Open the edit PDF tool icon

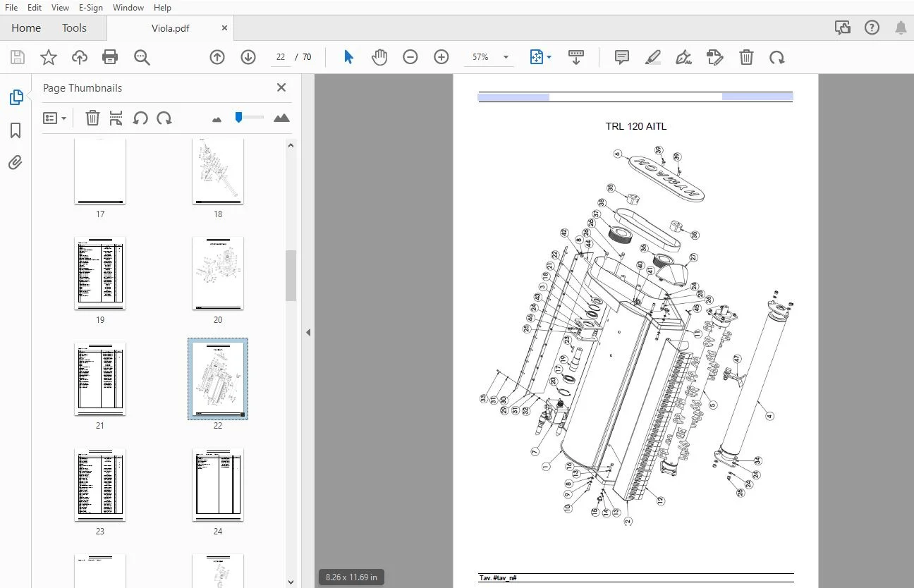[x=715, y=57]
